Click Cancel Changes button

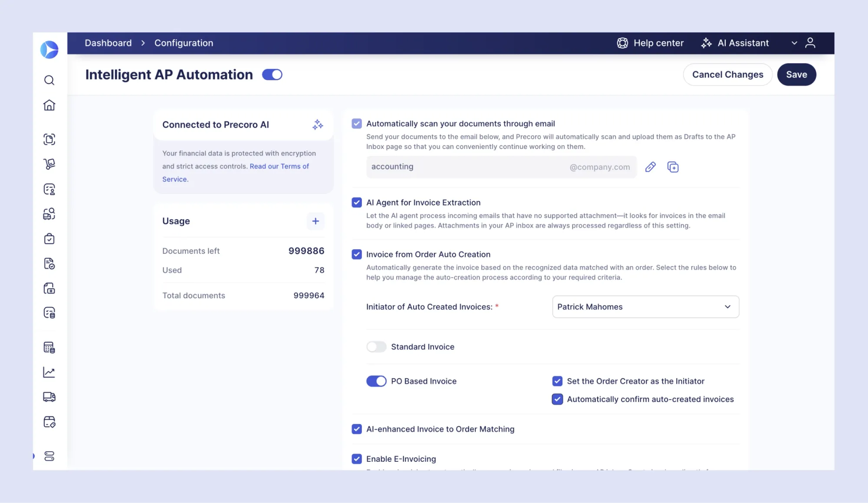(727, 75)
